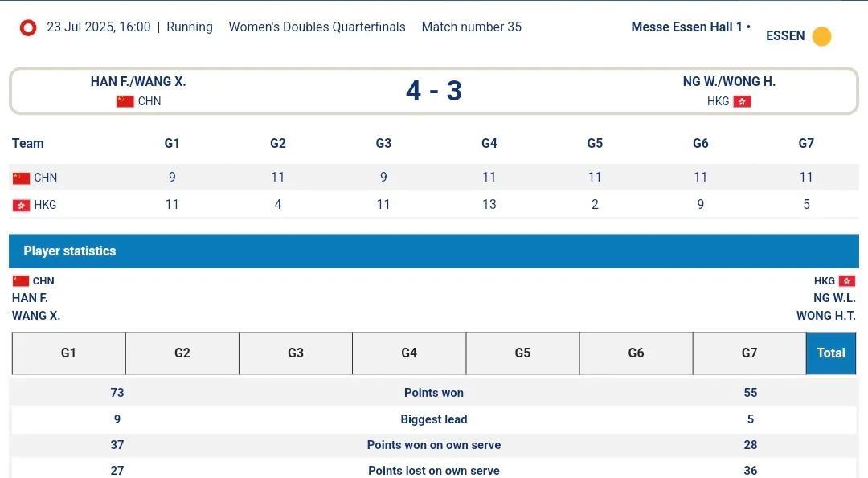Switch to the G7 statistics tab
Image resolution: width=868 pixels, height=478 pixels.
[749, 353]
